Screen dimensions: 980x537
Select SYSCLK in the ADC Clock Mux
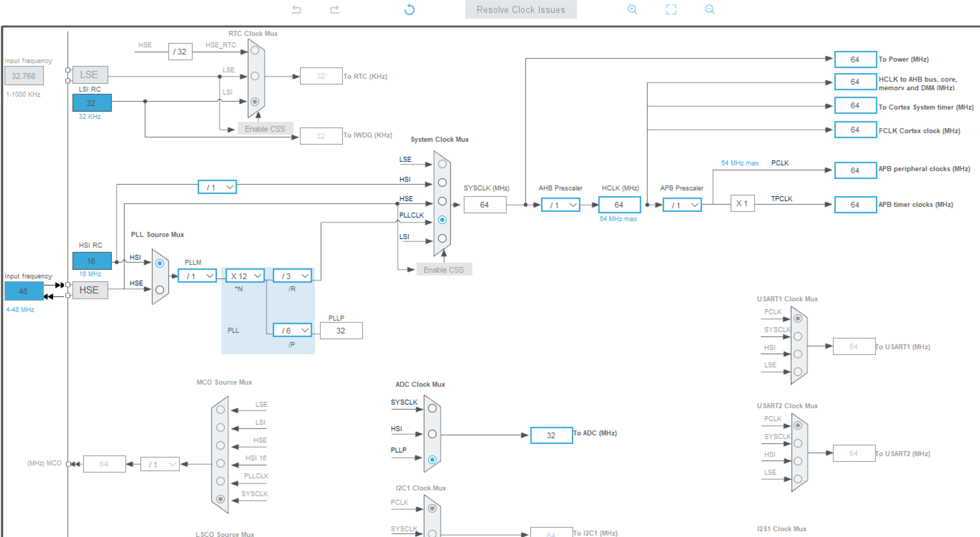(432, 408)
